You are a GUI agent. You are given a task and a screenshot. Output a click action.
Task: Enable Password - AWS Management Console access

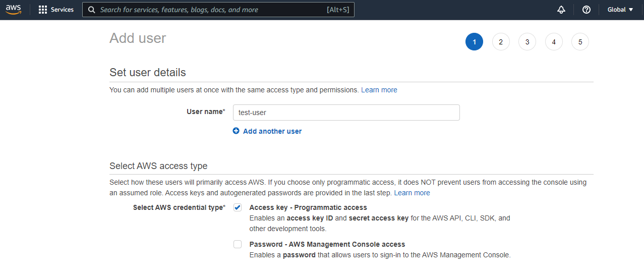tap(238, 244)
